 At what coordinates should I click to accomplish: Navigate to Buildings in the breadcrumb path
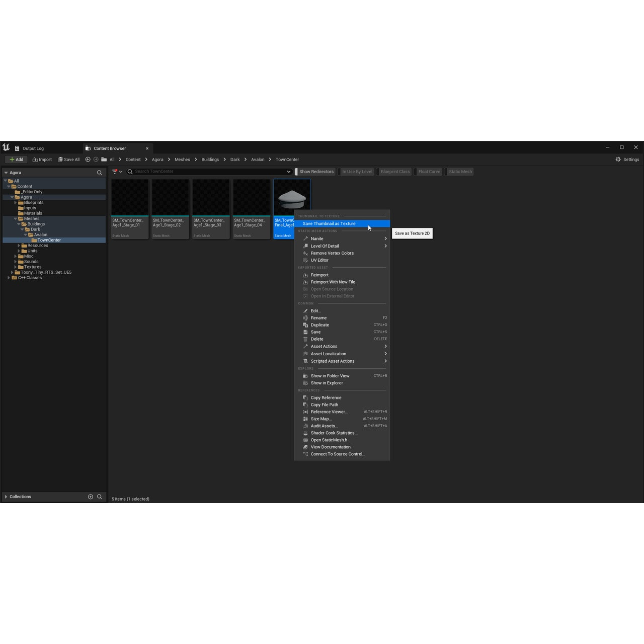tap(210, 159)
